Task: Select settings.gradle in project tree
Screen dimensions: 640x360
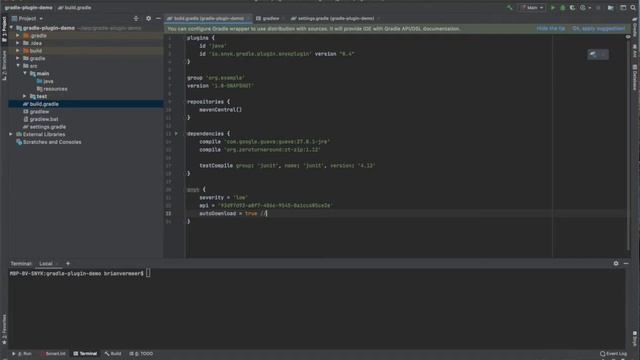Action: point(44,127)
